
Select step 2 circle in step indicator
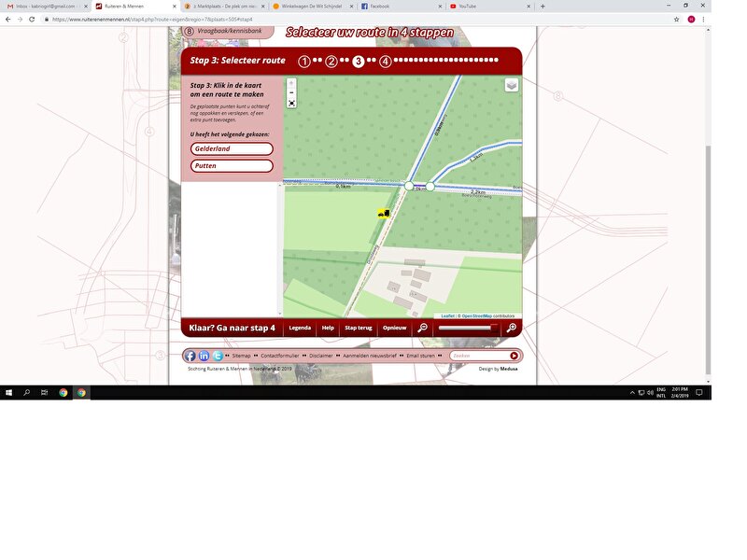tap(331, 62)
